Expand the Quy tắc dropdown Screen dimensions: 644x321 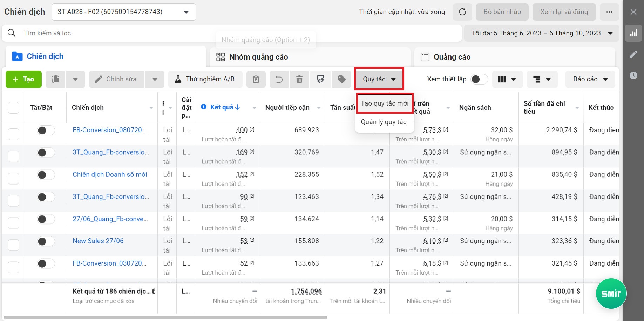379,79
